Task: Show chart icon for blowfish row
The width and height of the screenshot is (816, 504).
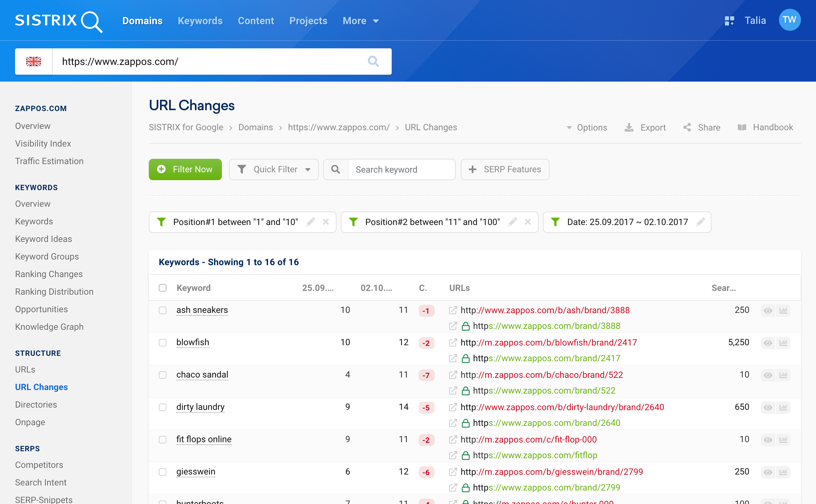Action: [x=783, y=343]
